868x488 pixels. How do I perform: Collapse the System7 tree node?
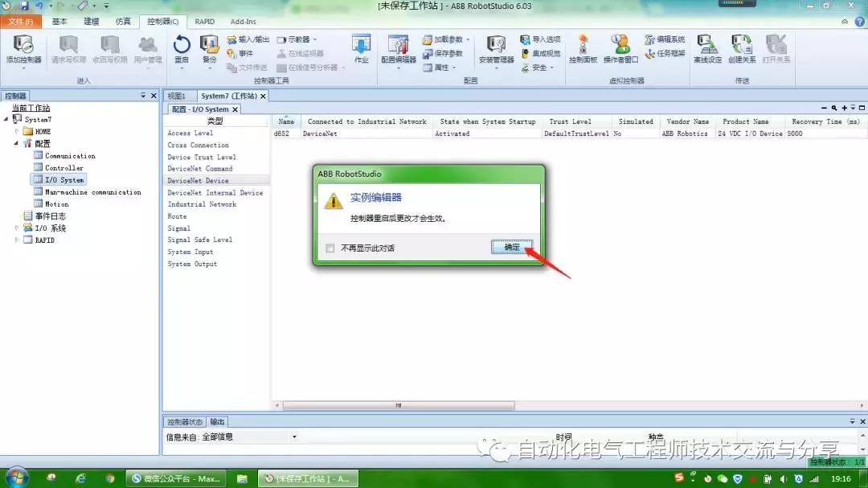pyautogui.click(x=6, y=119)
